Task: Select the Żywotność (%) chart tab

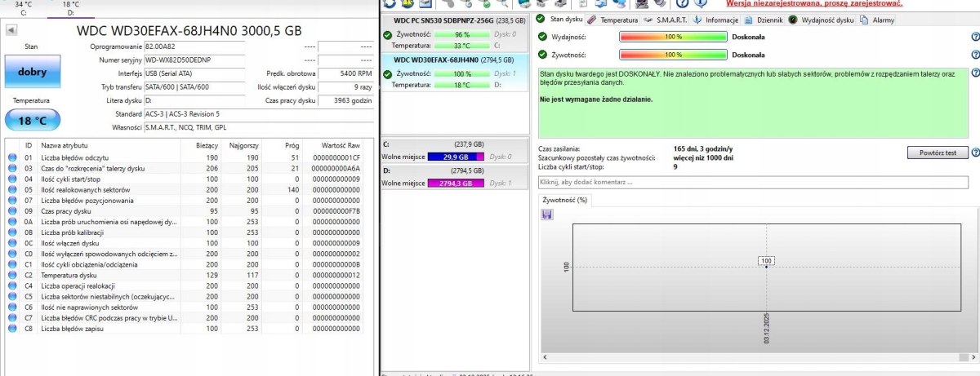Action: pyautogui.click(x=564, y=199)
